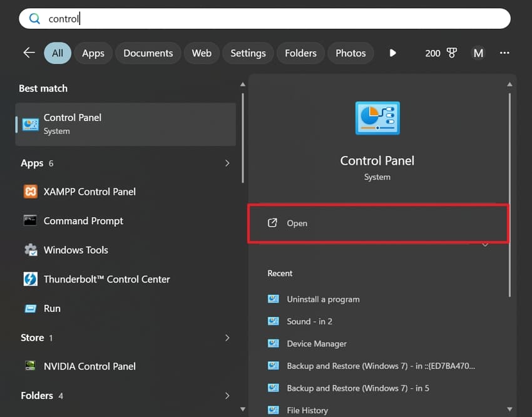The height and width of the screenshot is (417, 532).
Task: Select the All filter tab
Action: click(58, 53)
